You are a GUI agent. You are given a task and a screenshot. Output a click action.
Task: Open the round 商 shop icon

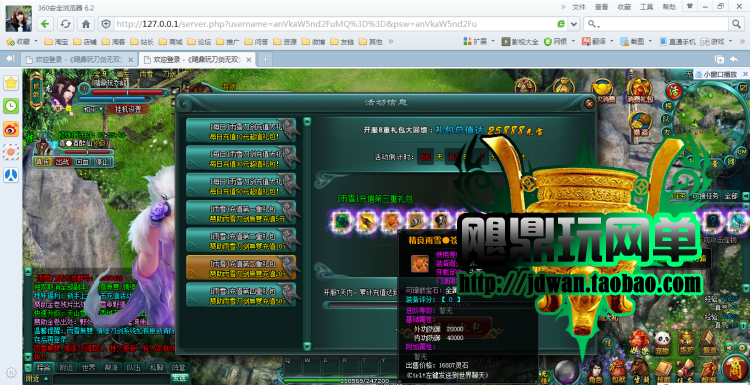735,369
